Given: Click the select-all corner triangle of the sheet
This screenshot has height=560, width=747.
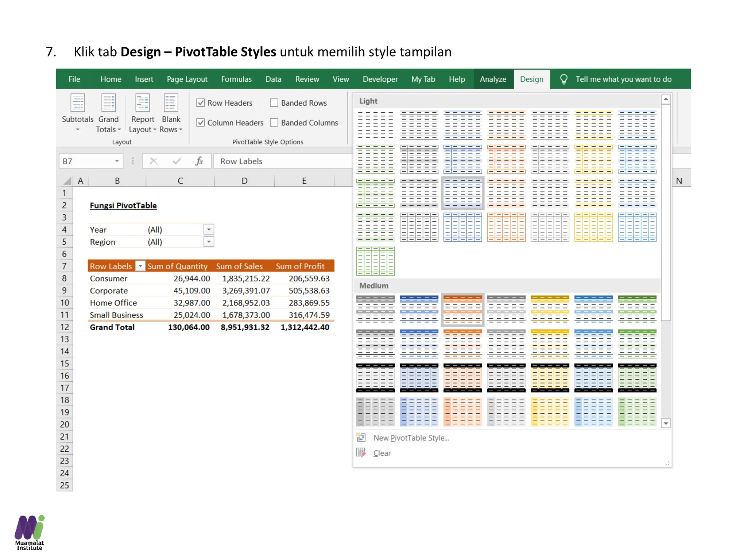Looking at the screenshot, I should (x=67, y=181).
